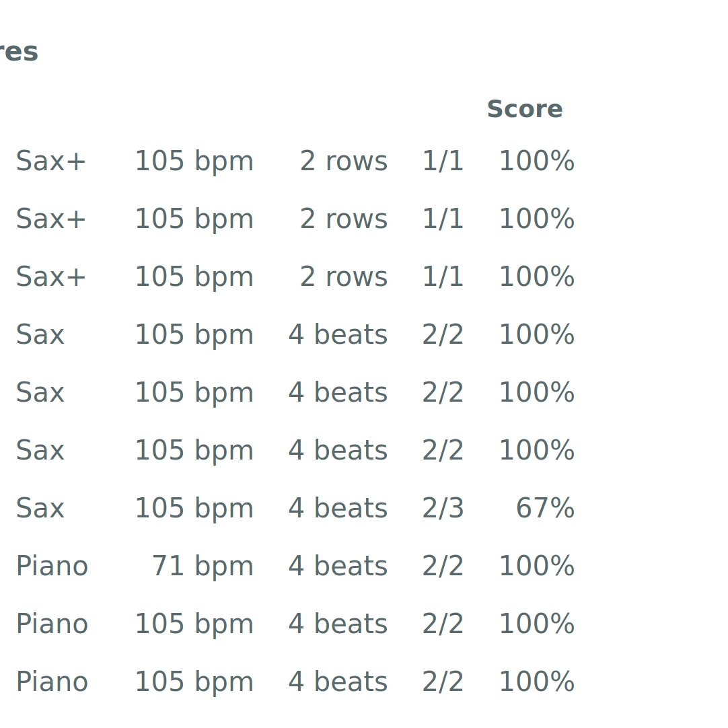This screenshot has height=728, width=728.
Task: Click 2/2 in the 71 bpm row
Action: click(x=443, y=567)
